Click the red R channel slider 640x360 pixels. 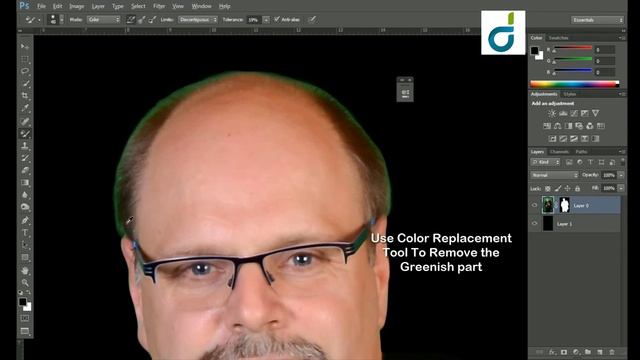point(573,49)
